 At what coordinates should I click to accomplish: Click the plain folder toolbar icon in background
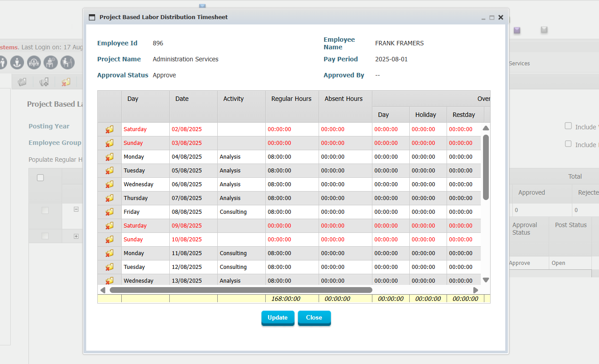(x=22, y=82)
